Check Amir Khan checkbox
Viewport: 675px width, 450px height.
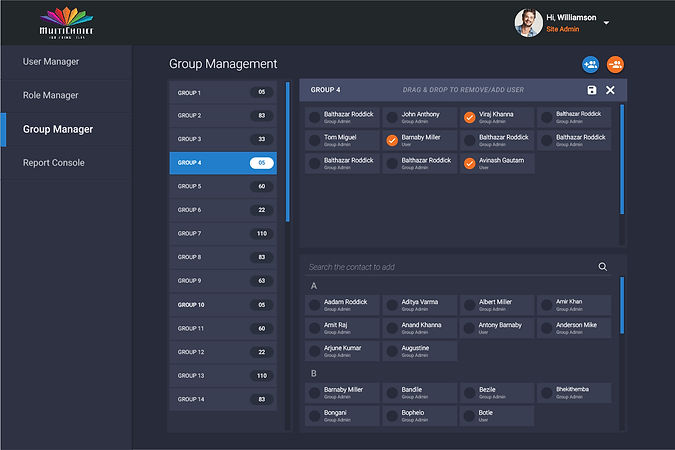[x=547, y=305]
